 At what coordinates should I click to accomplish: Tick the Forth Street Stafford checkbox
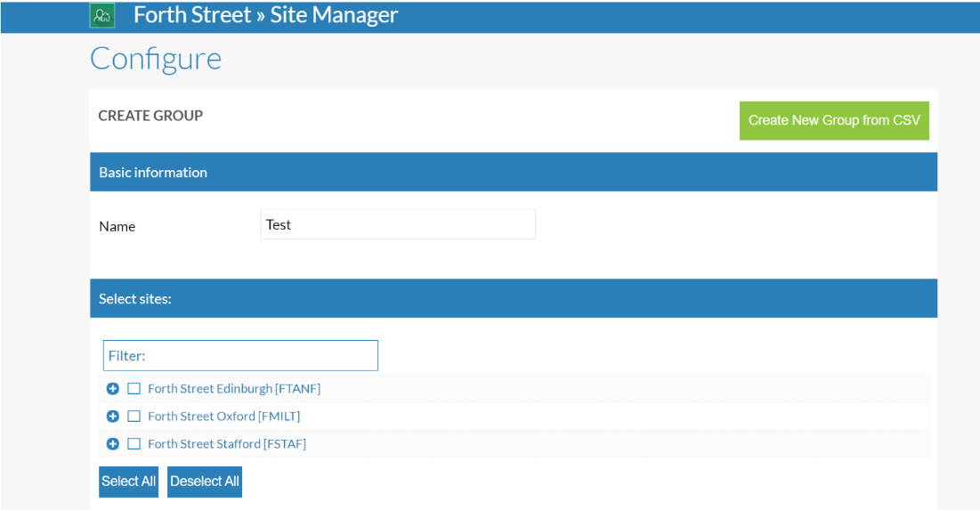[x=134, y=444]
